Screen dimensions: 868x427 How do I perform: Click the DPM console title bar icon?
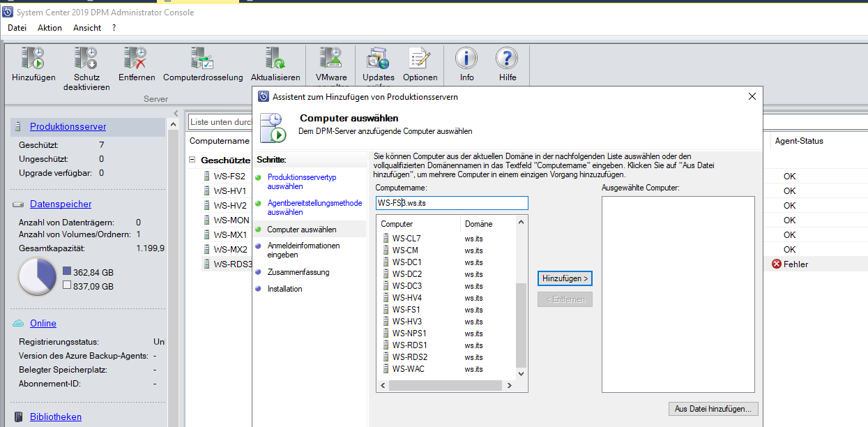(8, 12)
